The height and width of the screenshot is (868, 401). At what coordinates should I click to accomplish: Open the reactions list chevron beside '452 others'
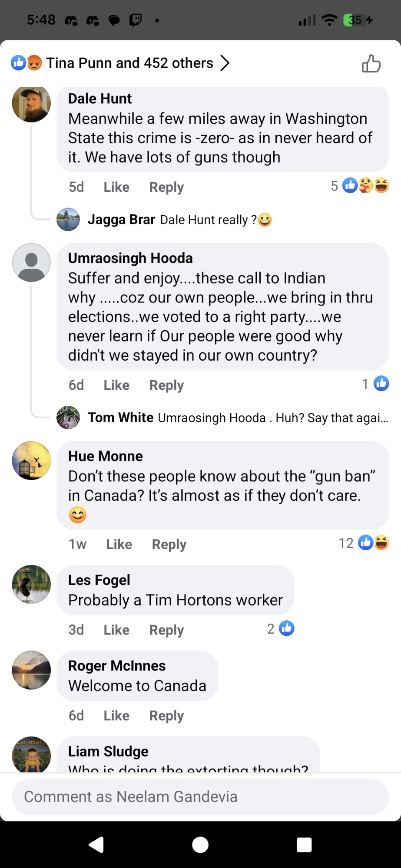[225, 63]
